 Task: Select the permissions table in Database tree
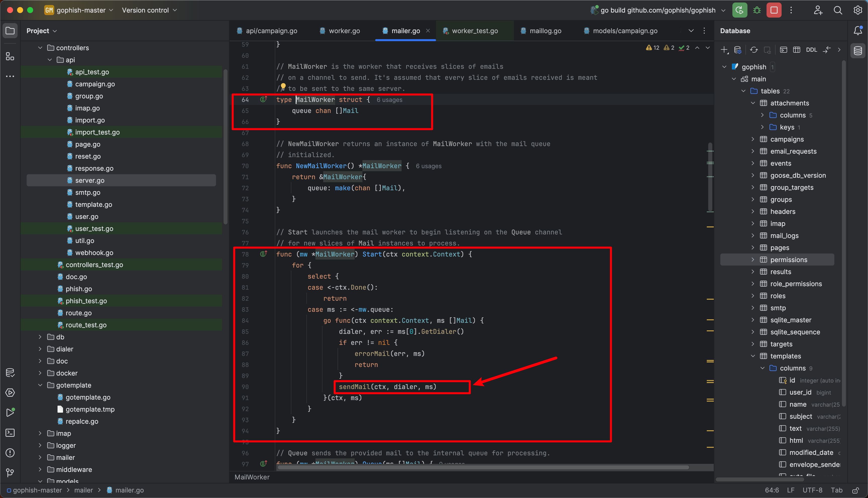(777, 260)
